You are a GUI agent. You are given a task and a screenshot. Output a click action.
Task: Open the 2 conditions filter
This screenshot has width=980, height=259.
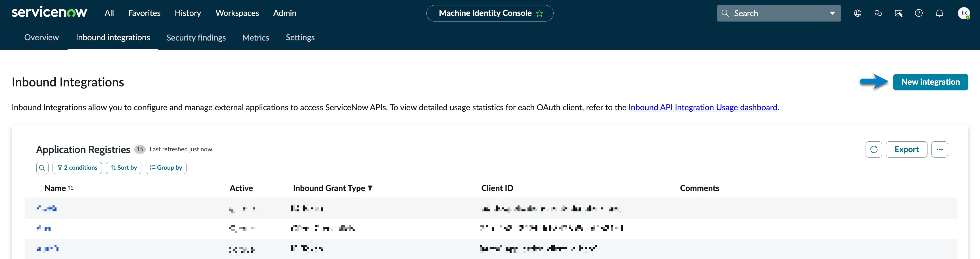77,168
